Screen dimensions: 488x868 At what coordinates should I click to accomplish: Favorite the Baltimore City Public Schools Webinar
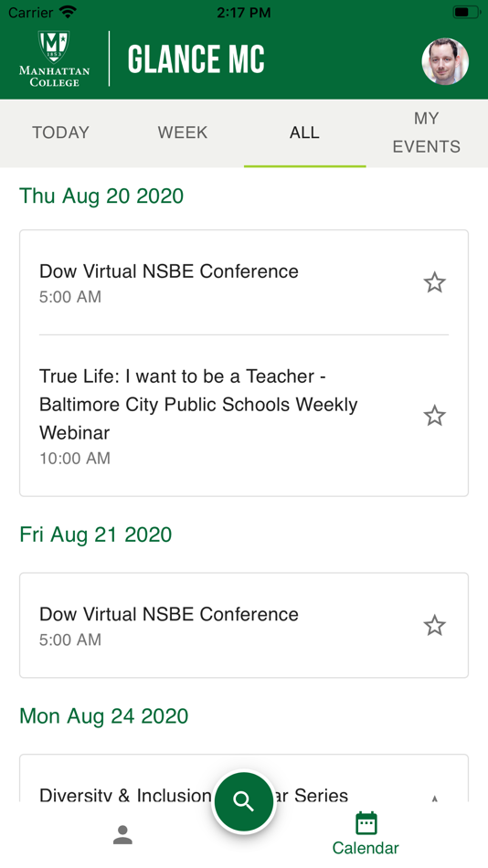pos(434,415)
